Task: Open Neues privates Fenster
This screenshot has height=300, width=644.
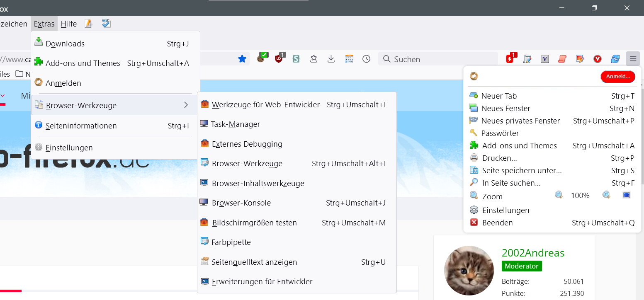Action: [x=552, y=121]
